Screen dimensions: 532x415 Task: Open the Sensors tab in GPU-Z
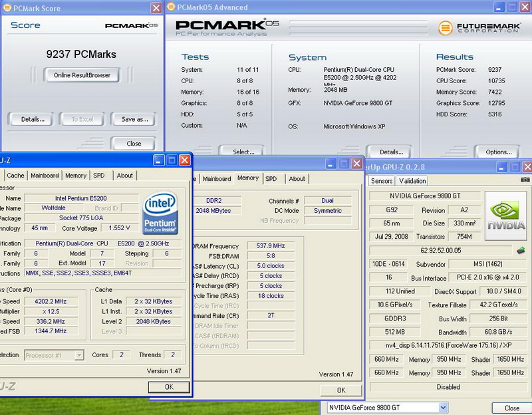click(382, 181)
